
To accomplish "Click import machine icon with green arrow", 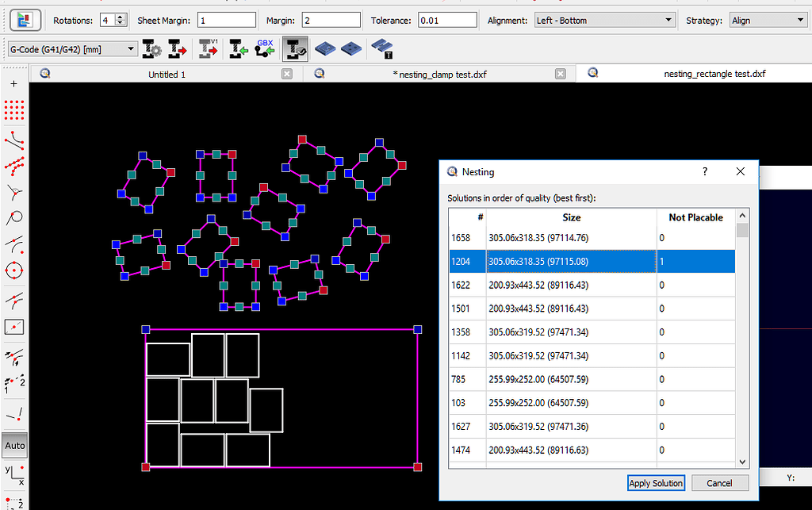I will 239,48.
